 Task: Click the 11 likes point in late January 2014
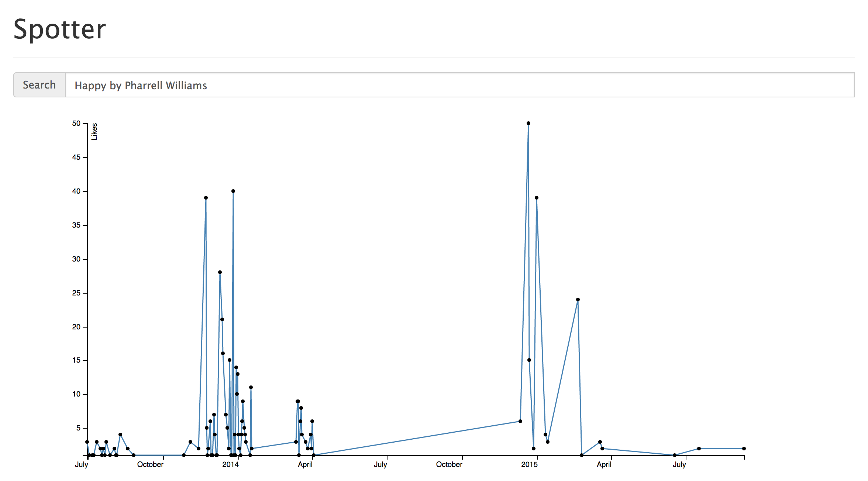pos(251,387)
